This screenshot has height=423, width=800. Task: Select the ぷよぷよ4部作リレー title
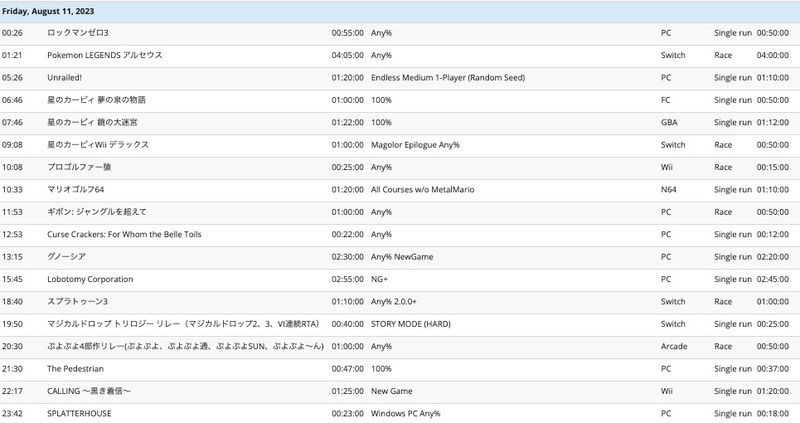[185, 346]
